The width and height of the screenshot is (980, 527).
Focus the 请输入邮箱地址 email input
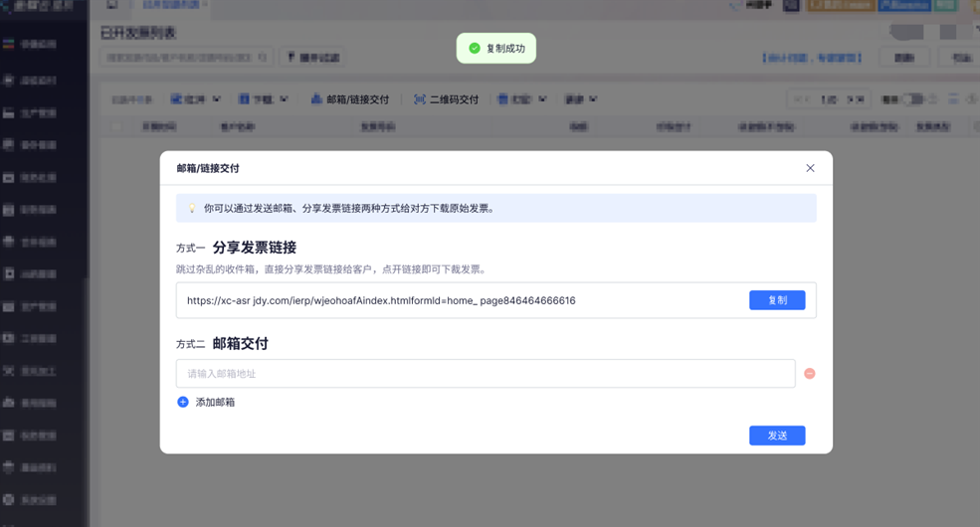pos(486,374)
